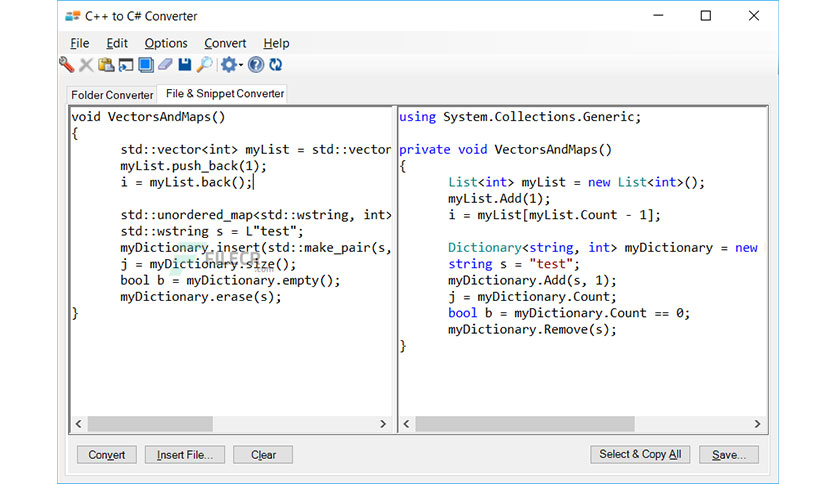Click the line 'j = myDictionary.Count;' in output
The height and width of the screenshot is (484, 836).
pyautogui.click(x=532, y=296)
